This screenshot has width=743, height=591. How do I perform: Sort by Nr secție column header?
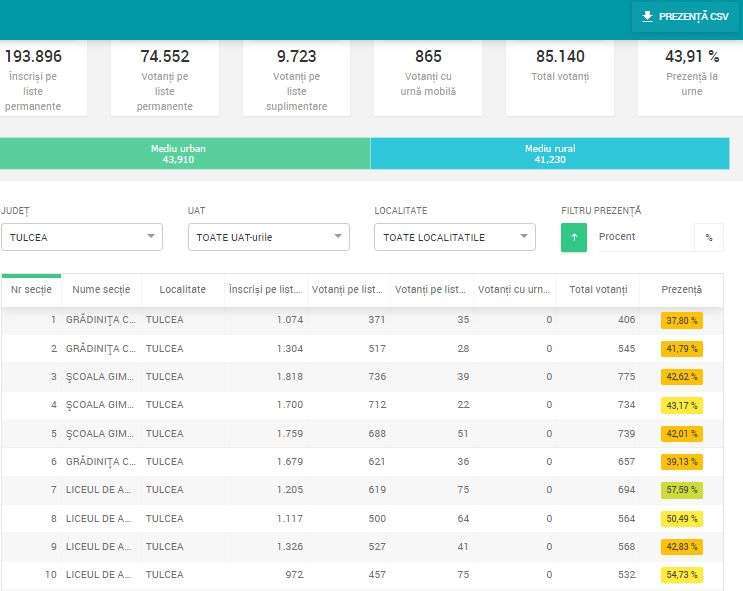point(31,289)
